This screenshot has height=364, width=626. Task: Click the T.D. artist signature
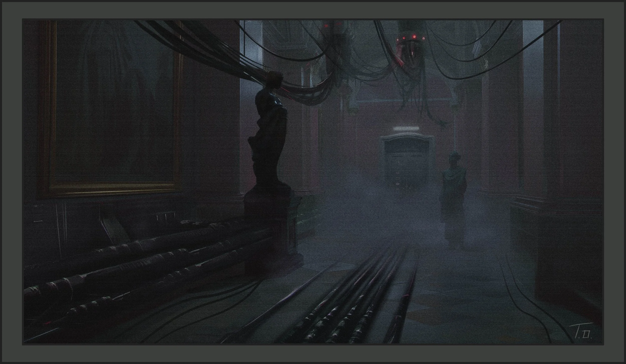pyautogui.click(x=580, y=331)
